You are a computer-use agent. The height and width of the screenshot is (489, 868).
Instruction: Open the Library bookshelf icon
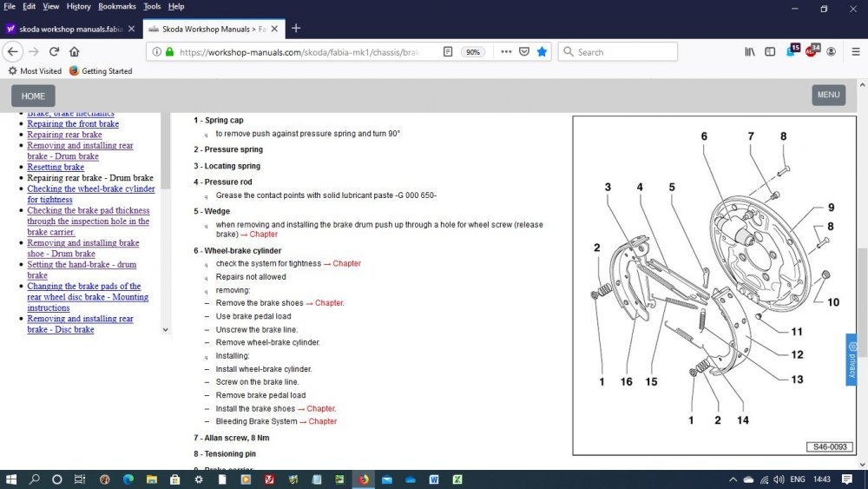(750, 51)
